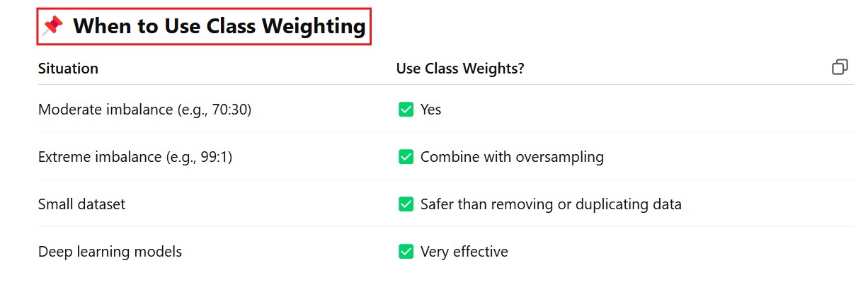Screen dimensions: 868x304
Task: Click the check mark before Combine with oversampling
Action: coord(406,157)
